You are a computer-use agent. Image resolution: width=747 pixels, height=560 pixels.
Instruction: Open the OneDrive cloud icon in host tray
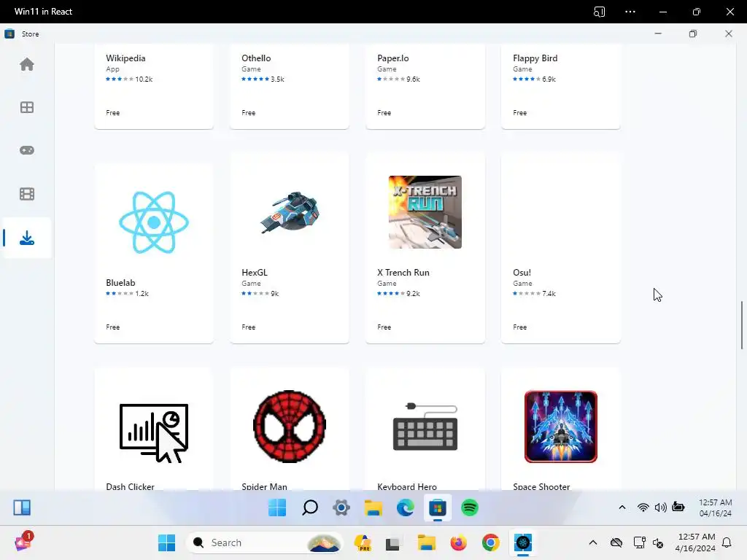pyautogui.click(x=616, y=542)
